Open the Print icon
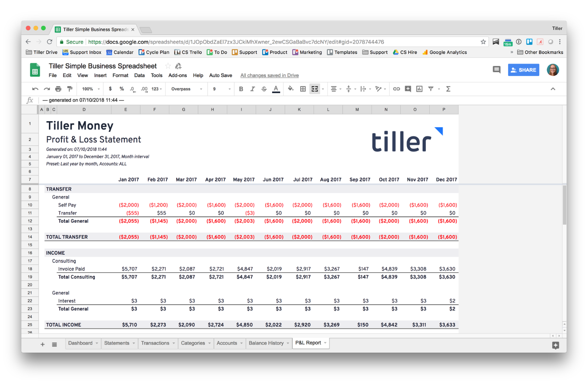The width and height of the screenshot is (588, 392). [58, 89]
